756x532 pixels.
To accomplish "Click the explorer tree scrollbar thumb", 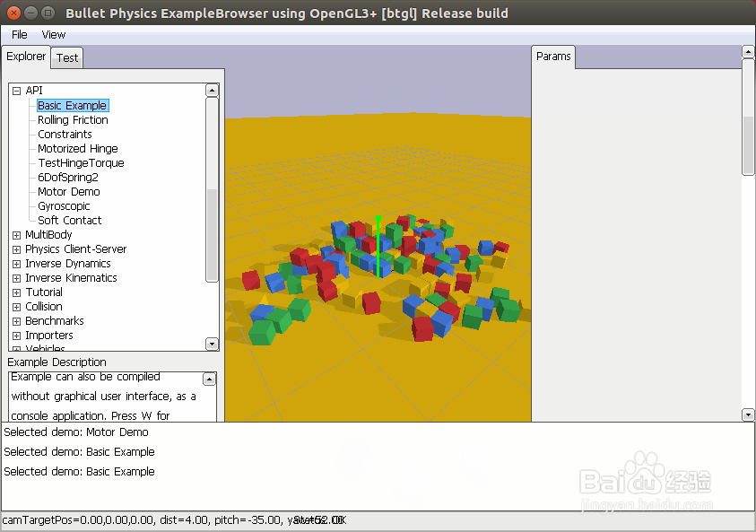I will point(213,189).
